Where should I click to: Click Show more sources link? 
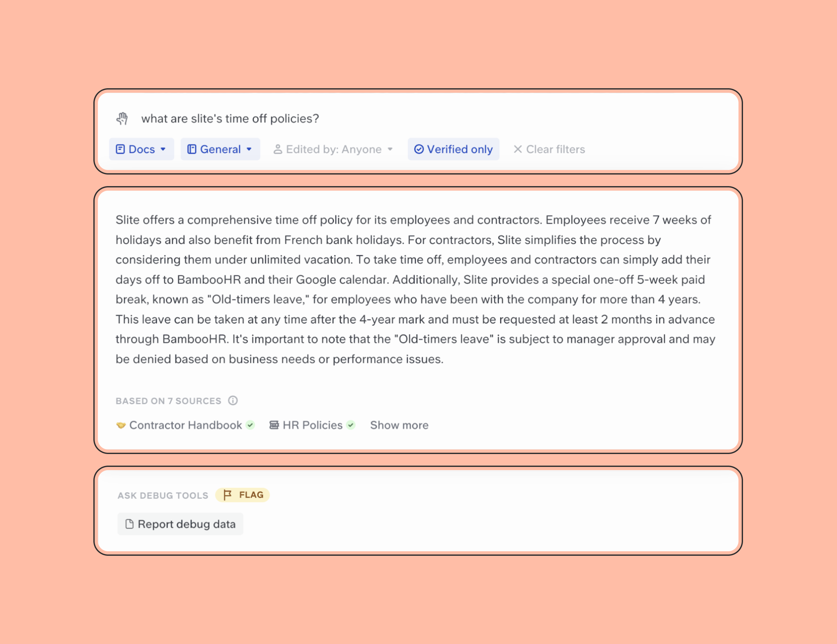pyautogui.click(x=399, y=425)
